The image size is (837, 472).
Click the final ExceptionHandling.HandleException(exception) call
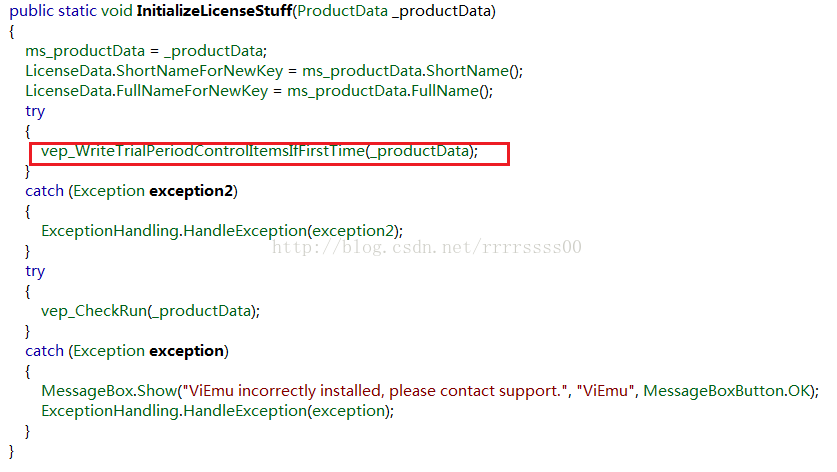point(218,412)
